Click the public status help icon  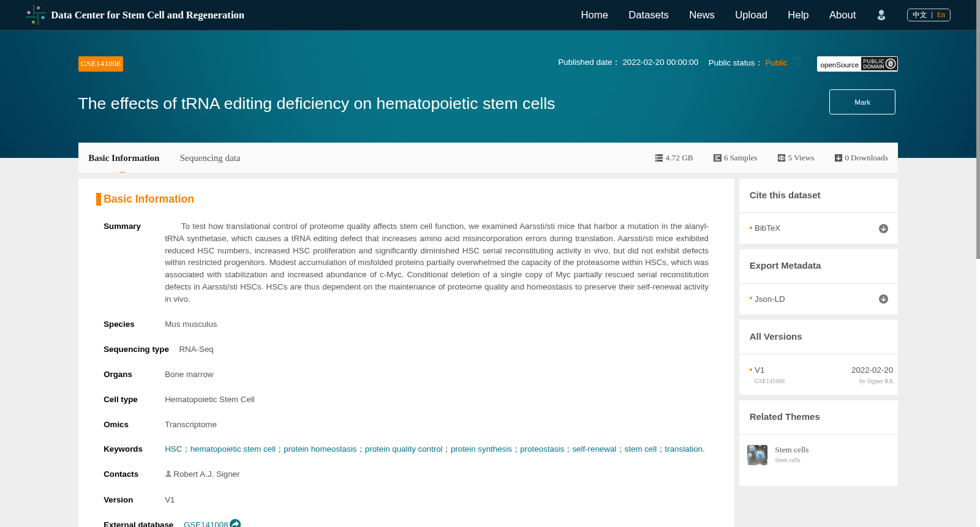(797, 61)
